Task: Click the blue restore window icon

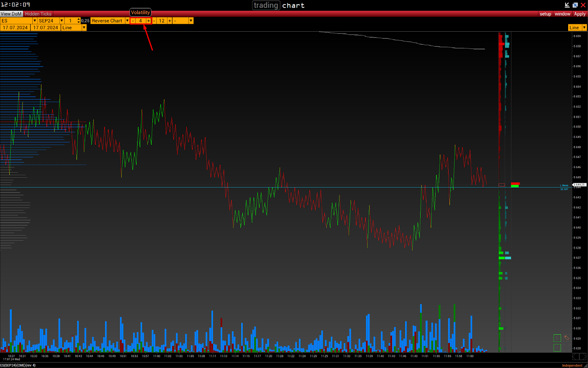Action: [x=575, y=5]
